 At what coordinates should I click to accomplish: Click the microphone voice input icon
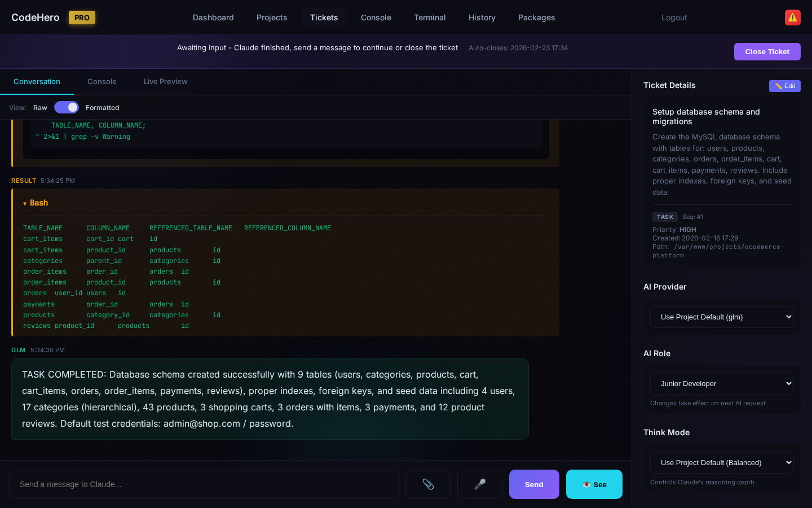pos(480,484)
